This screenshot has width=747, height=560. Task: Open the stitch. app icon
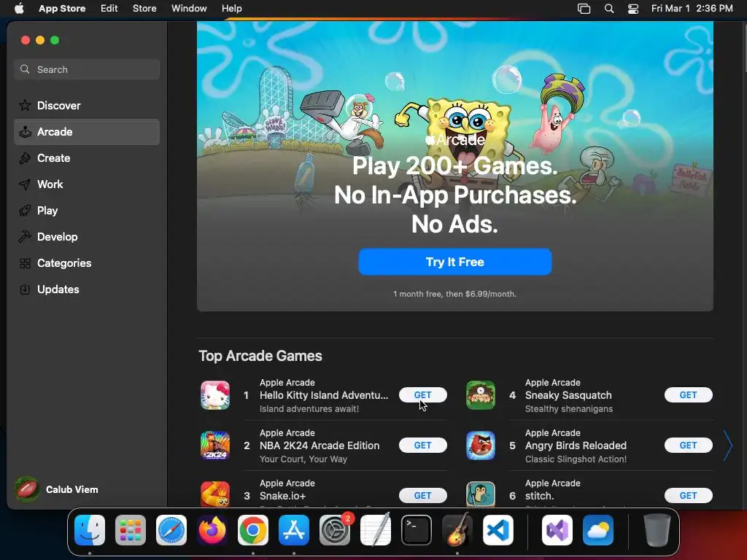(481, 494)
